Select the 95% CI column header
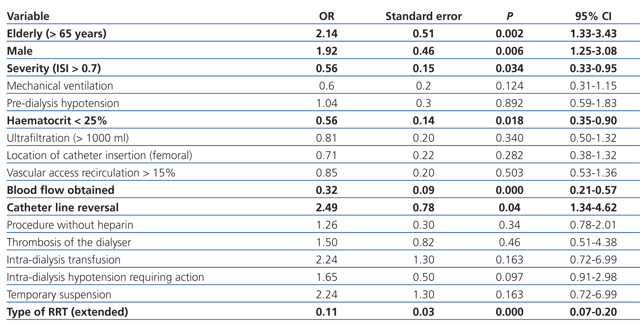 click(593, 16)
